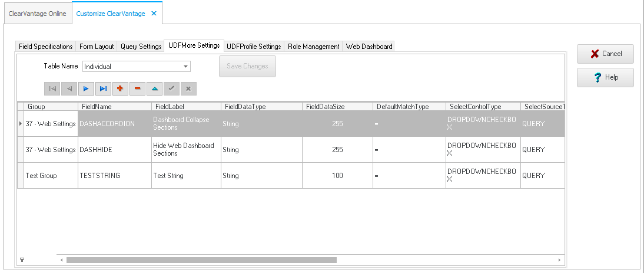Go to previous record navigator button
644x273 pixels.
(69, 88)
